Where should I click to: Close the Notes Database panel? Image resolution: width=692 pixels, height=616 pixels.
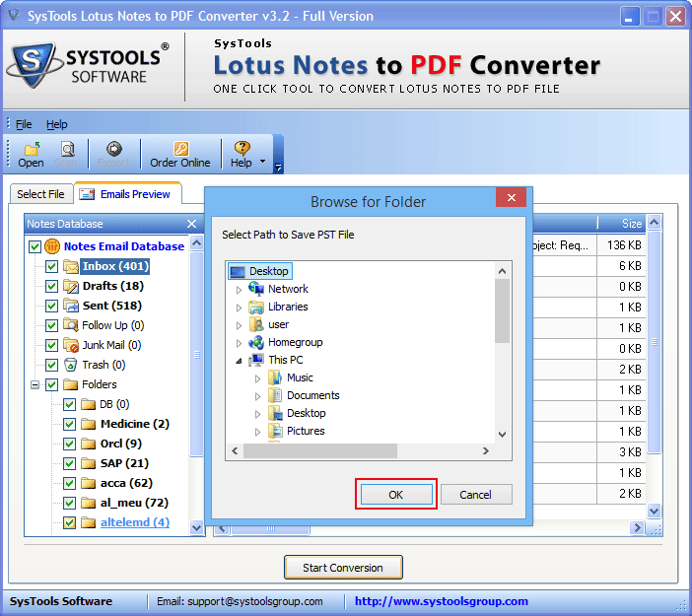pos(191,224)
